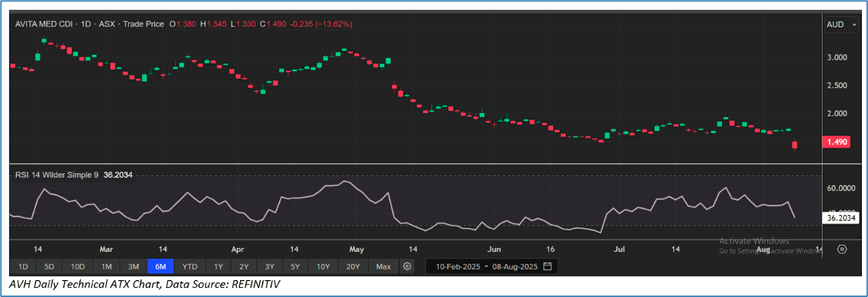Set range to 2Y
This screenshot has height=297, width=868.
click(x=244, y=266)
